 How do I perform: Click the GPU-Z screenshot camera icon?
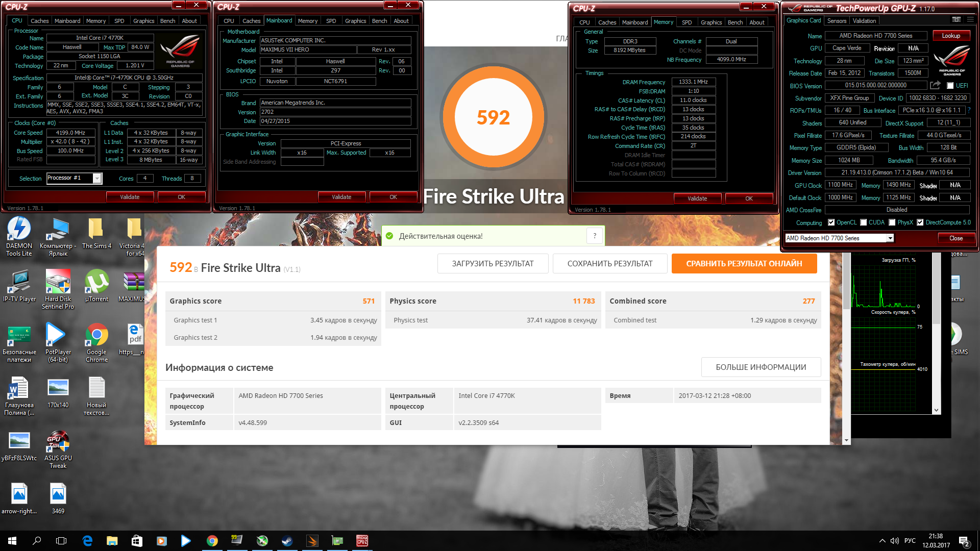coord(957,20)
